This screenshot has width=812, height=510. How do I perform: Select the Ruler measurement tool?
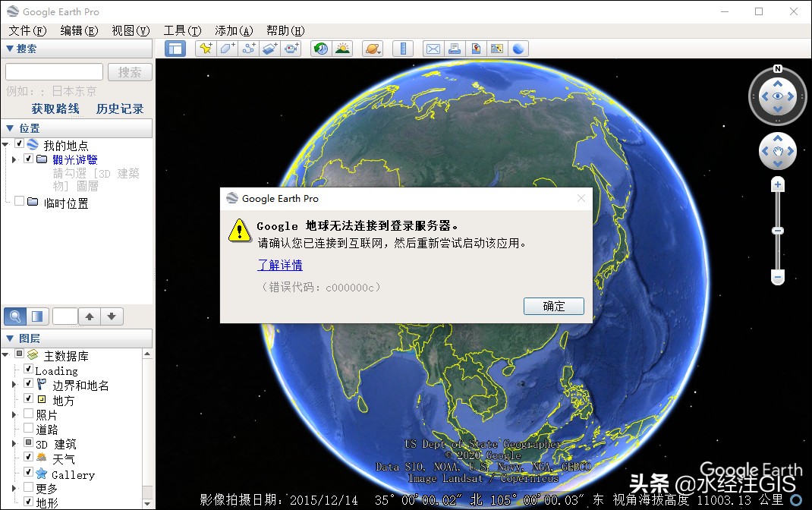tap(402, 48)
